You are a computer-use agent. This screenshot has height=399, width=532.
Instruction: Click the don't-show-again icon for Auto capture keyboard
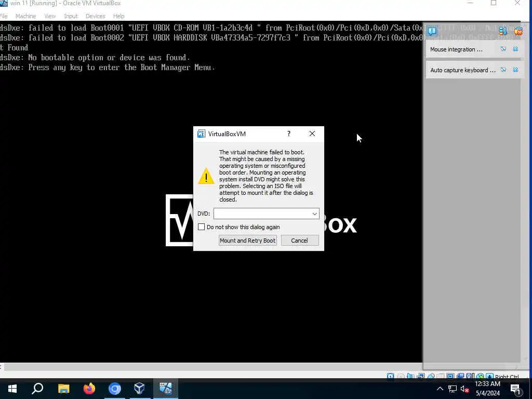coord(503,70)
